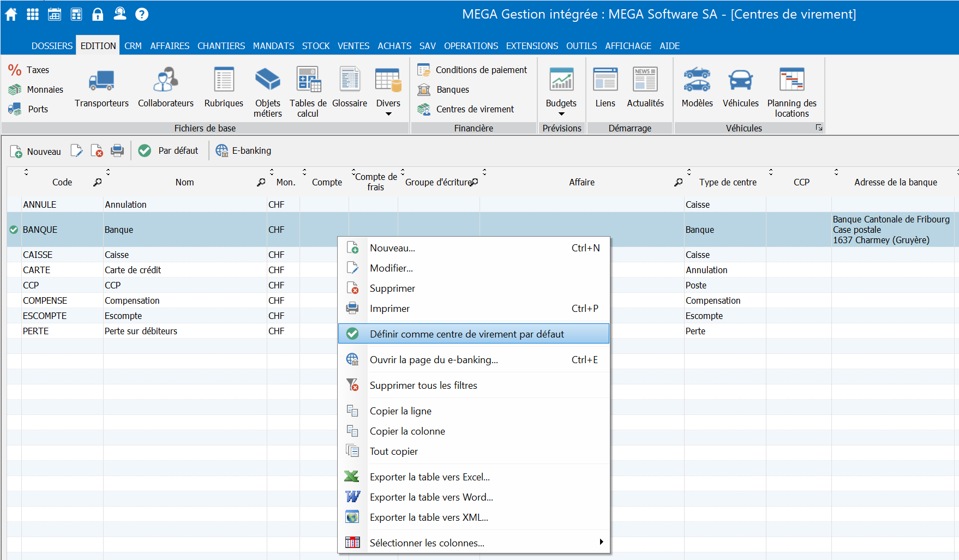Open Ports in the ribbon
Viewport: 959px width, 560px height.
point(28,109)
